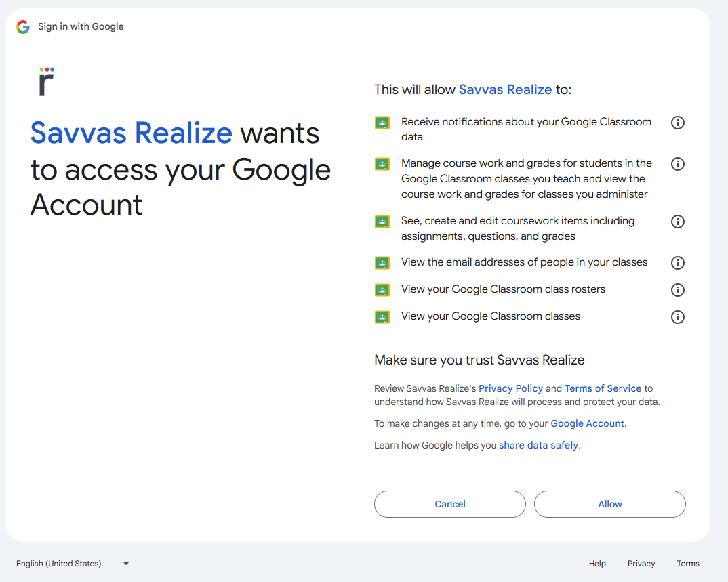
Task: Follow the Google Account link
Action: point(587,423)
